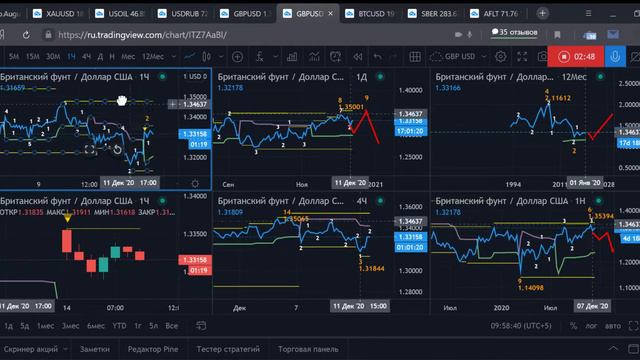The image size is (640, 360).
Task: Select the 15М timeframe button
Action: [32, 56]
